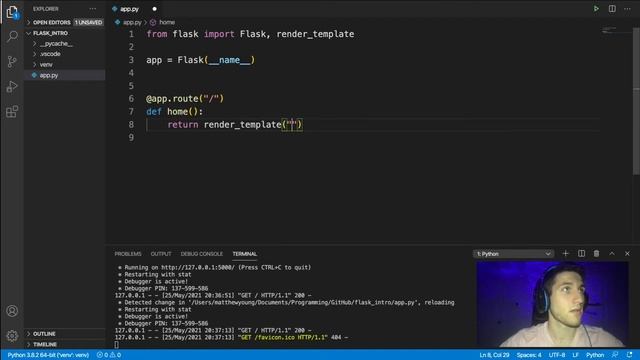Change Python language mode in status bar

click(x=595, y=355)
